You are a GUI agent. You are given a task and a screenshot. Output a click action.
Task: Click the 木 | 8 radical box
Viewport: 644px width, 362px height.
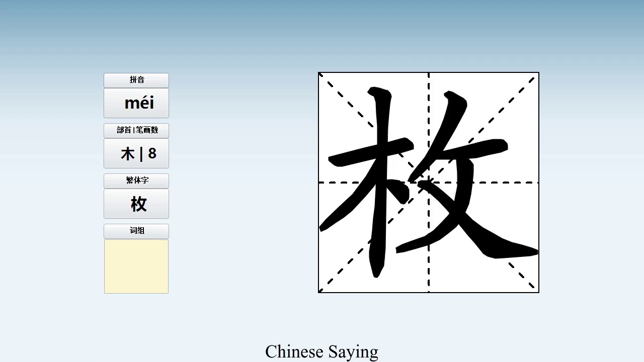coord(136,153)
